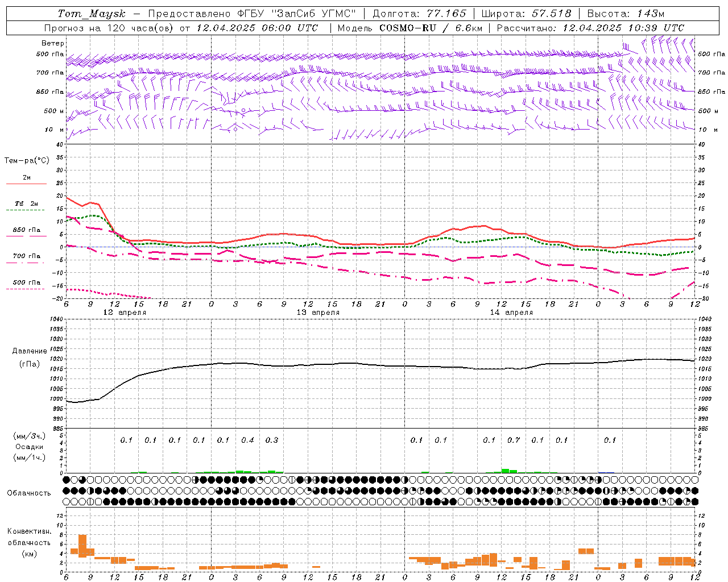Click the 0.4 precipitation value
Image resolution: width=728 pixels, height=582 pixels.
tap(247, 440)
